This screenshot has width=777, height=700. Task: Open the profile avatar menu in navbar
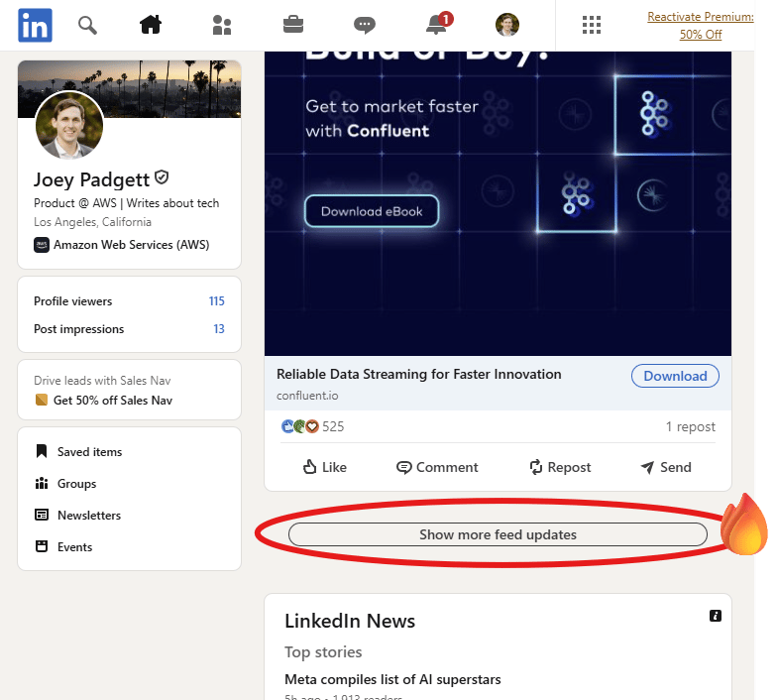tap(507, 25)
